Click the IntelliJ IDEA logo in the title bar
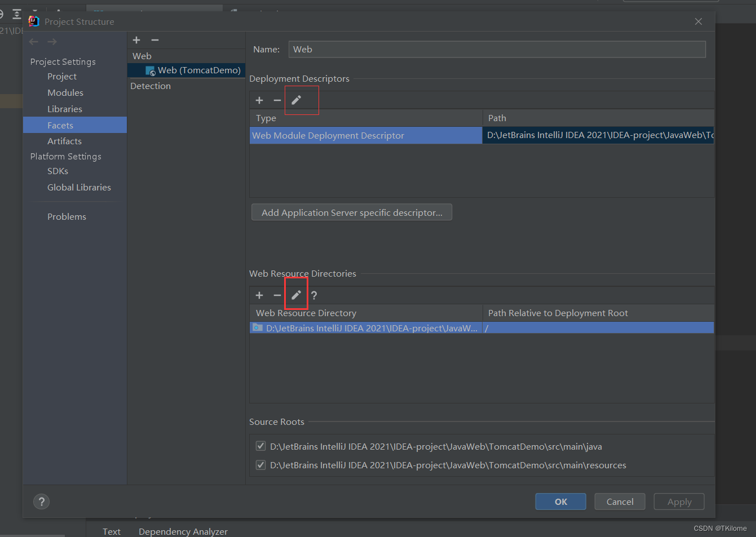This screenshot has width=756, height=537. [34, 21]
